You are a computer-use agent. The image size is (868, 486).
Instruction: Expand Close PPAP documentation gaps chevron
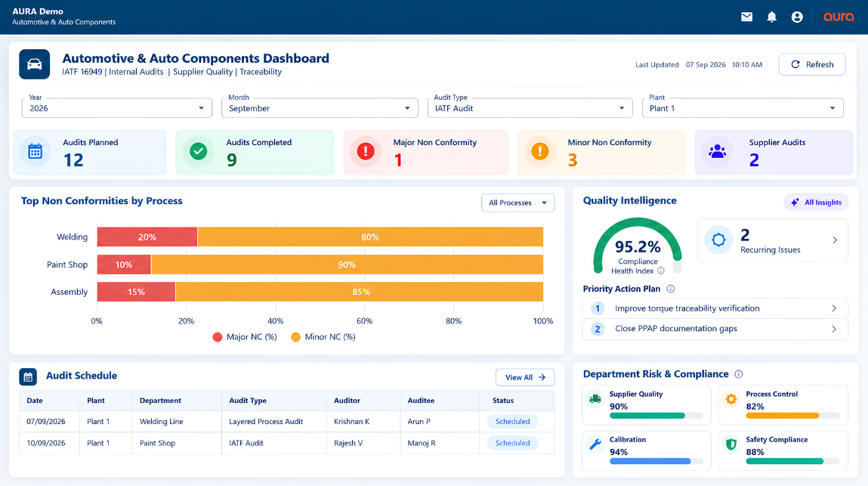coord(834,330)
